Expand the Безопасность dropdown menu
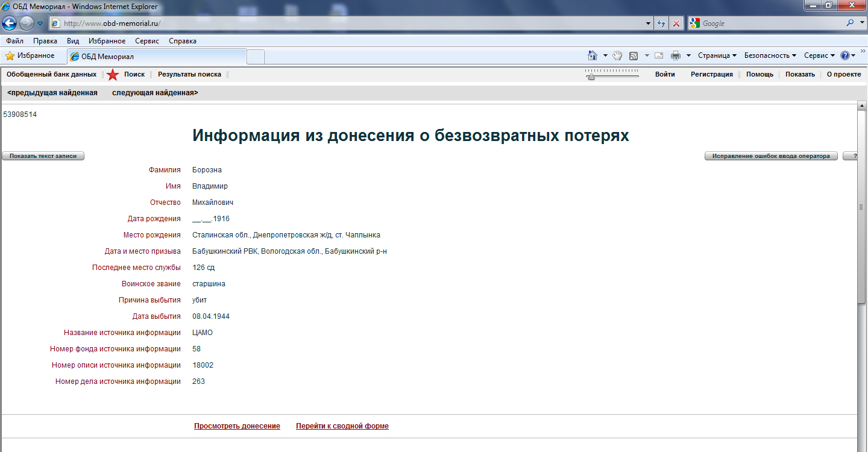868x452 pixels. [770, 55]
